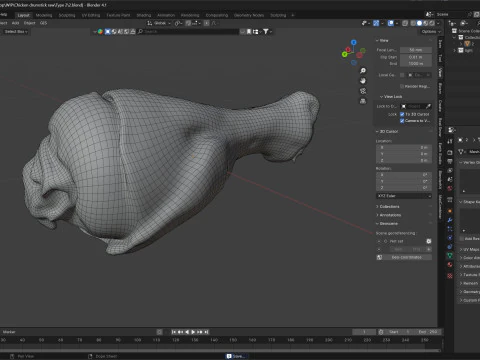
Task: Switch perspective/orthographic with the grid icon
Action: pos(363,101)
